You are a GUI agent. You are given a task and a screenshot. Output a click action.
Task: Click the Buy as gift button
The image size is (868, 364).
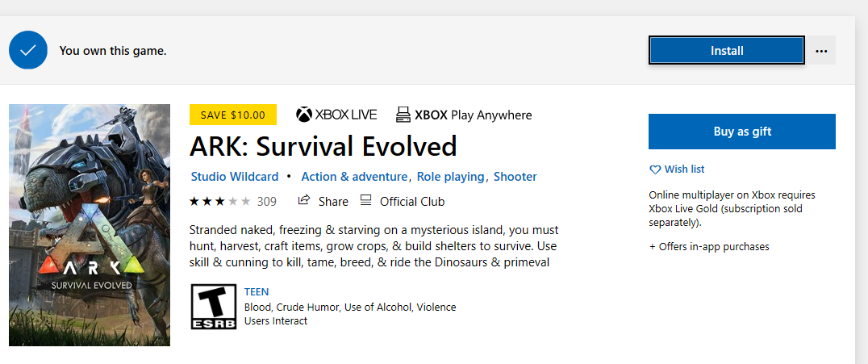coord(742,132)
